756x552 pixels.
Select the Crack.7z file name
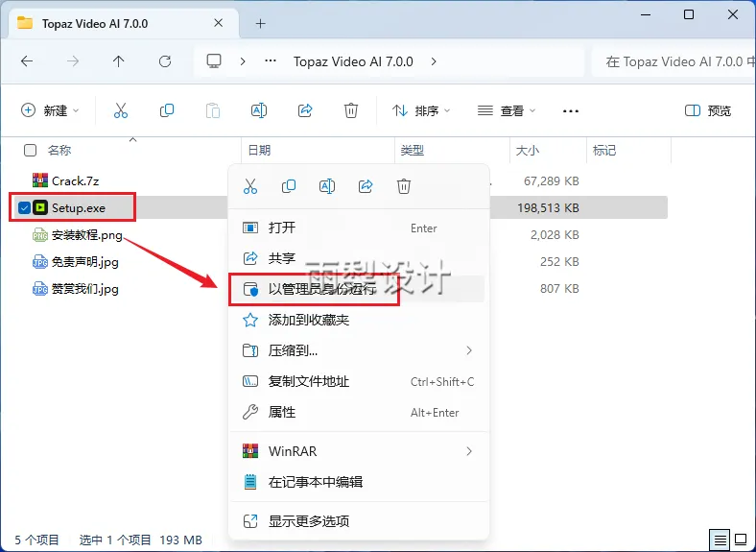[x=75, y=180]
